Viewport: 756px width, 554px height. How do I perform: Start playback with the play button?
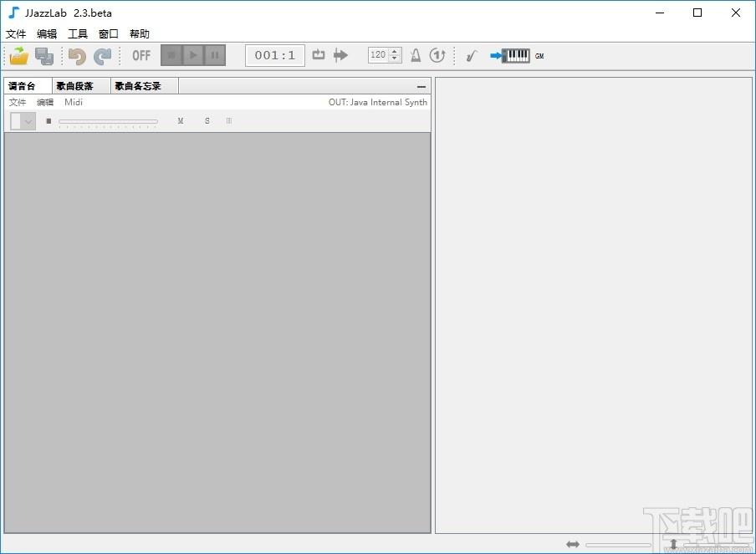point(193,55)
